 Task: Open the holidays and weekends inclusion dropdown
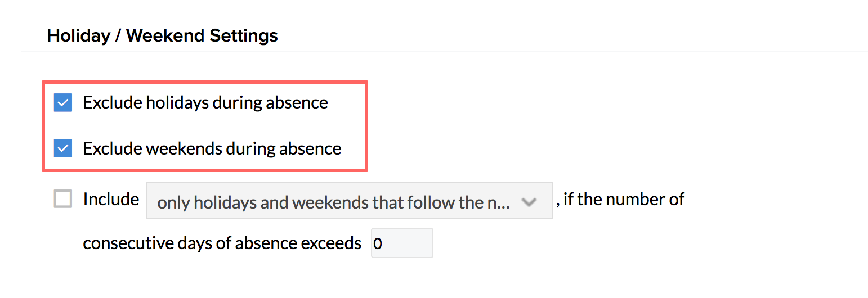(349, 201)
